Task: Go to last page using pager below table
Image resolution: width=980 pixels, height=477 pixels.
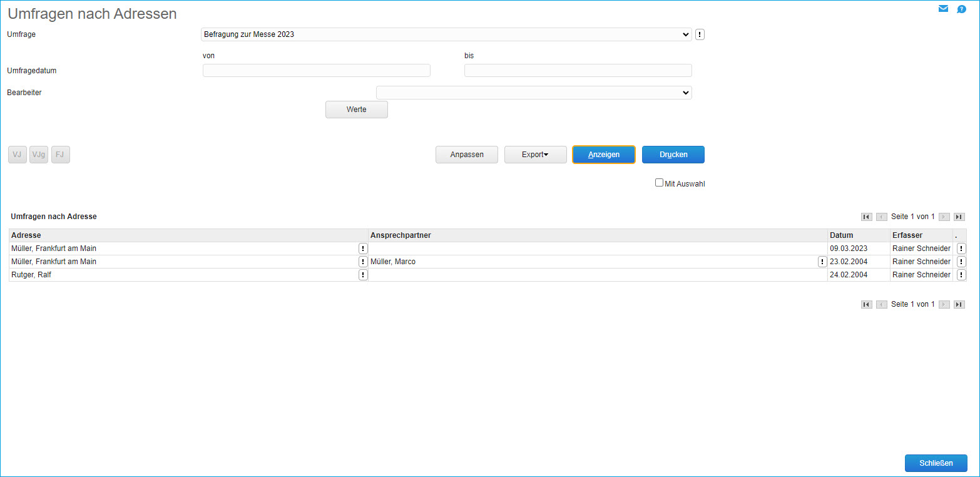Action: coord(959,304)
